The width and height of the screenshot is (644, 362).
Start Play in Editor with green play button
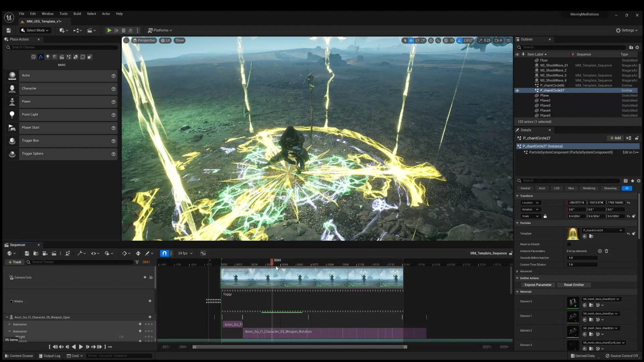[109, 31]
